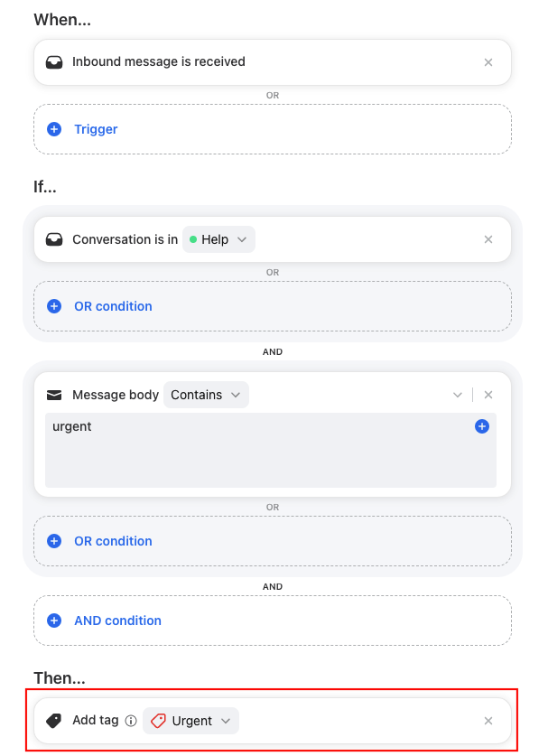
Task: Open the Help inbox dropdown
Action: tap(218, 239)
